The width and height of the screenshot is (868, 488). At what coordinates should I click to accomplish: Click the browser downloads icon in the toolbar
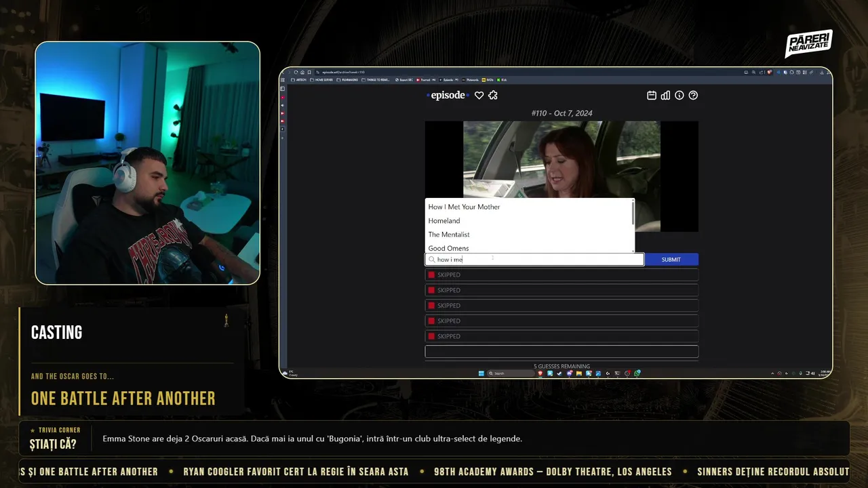click(x=822, y=73)
